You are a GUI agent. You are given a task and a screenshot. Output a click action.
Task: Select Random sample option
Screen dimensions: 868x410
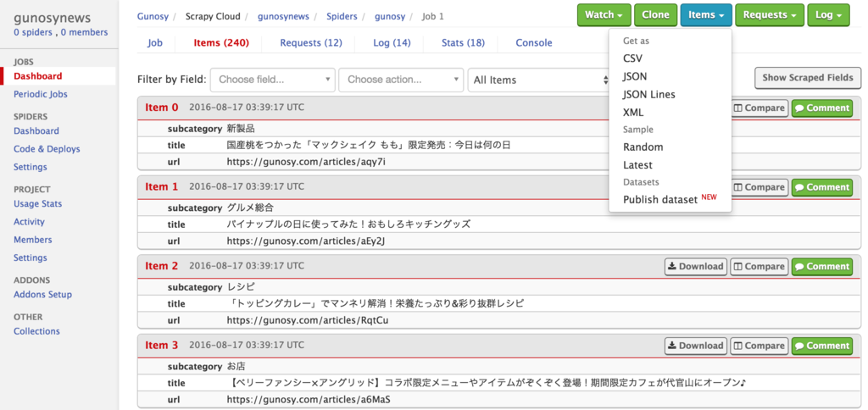(x=643, y=147)
